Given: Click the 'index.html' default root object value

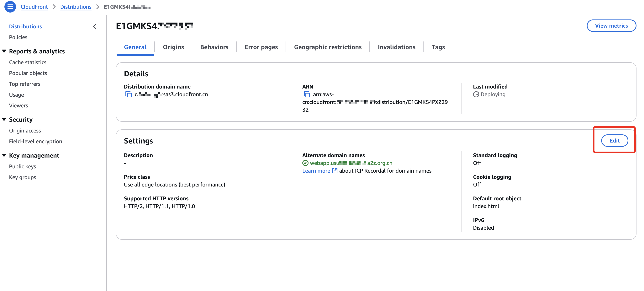Looking at the screenshot, I should click(486, 206).
